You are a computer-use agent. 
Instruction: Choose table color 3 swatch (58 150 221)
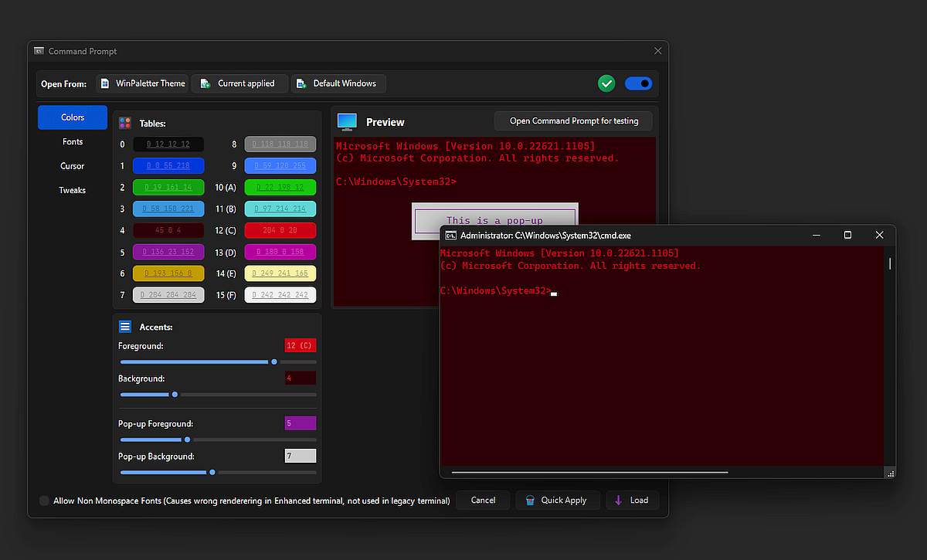[168, 209]
